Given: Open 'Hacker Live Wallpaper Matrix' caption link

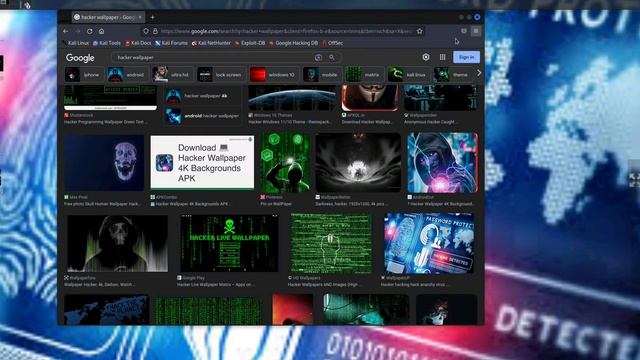Looking at the screenshot, I should (x=216, y=284).
